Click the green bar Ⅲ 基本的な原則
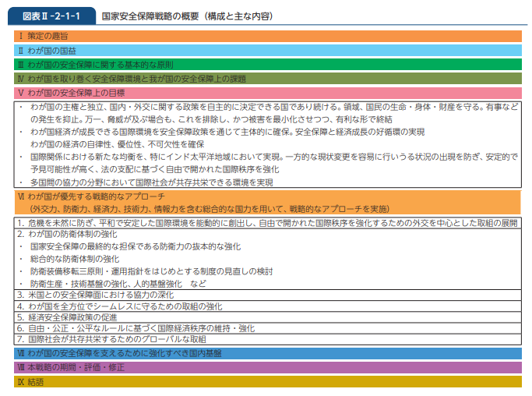Image resolution: width=532 pixels, height=396 pixels. click(267, 65)
